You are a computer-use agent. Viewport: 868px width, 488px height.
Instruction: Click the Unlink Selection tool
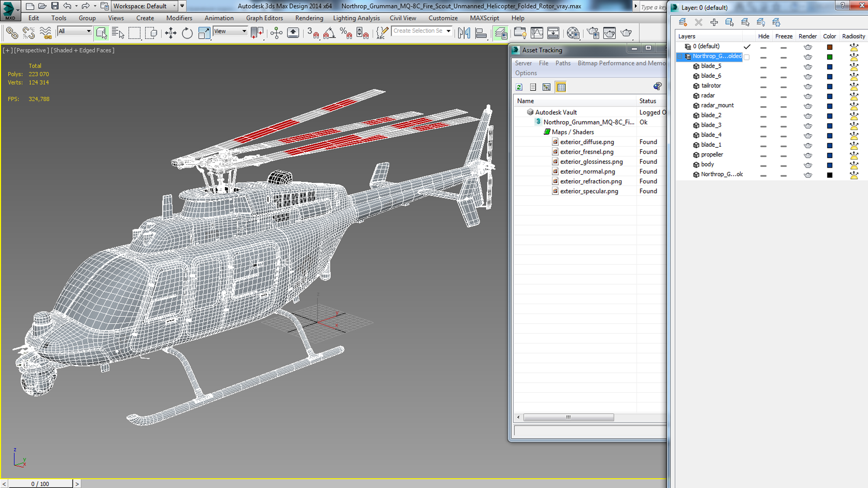point(28,33)
